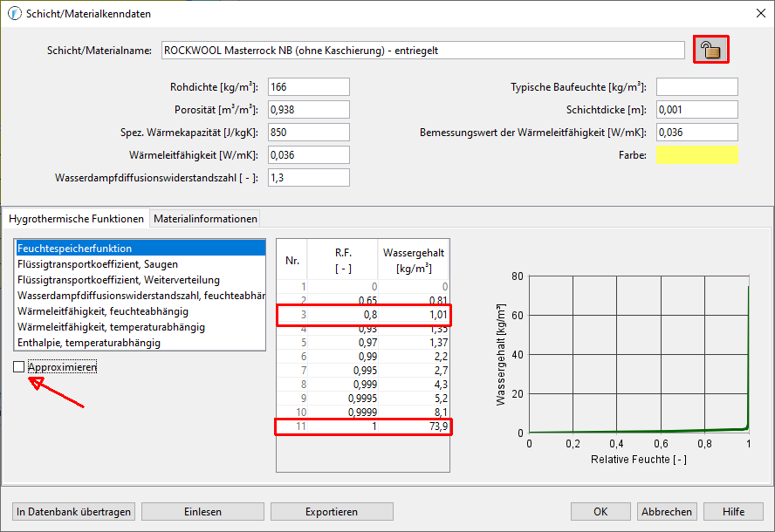Focus the Typische Baufeuchte field

click(696, 87)
